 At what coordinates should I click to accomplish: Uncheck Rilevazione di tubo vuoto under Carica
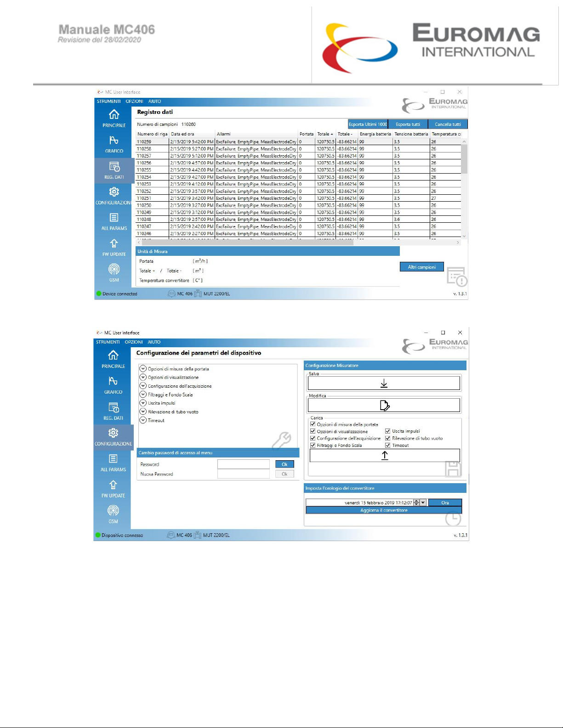click(x=388, y=438)
